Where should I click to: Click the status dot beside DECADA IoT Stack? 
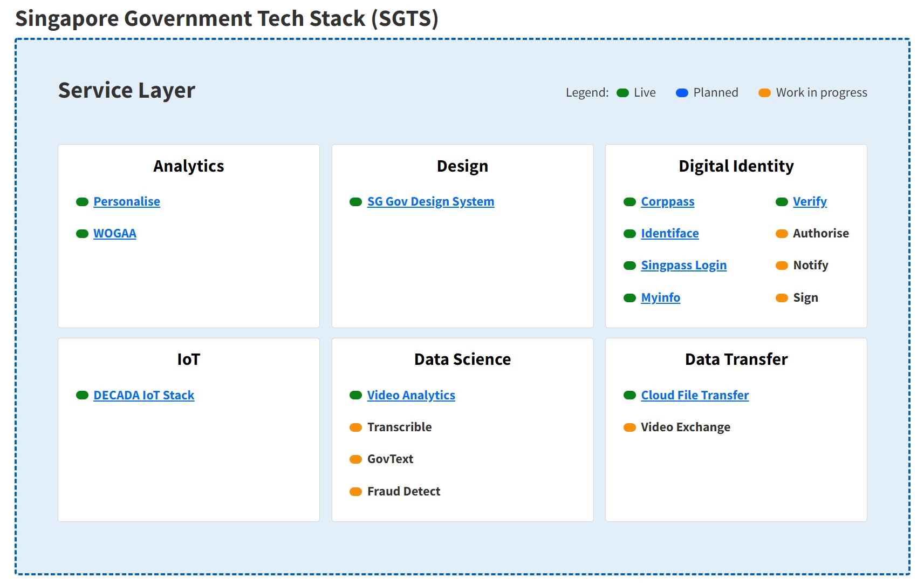point(82,395)
